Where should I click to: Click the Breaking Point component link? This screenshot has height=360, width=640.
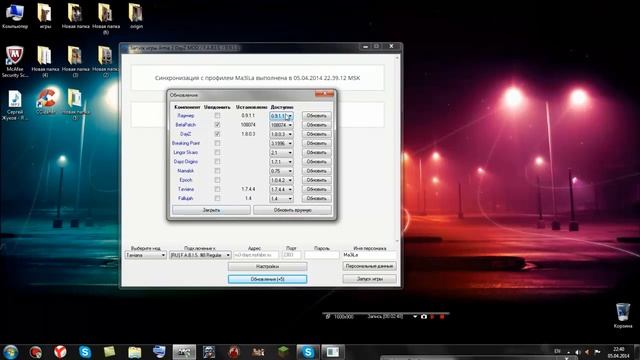pos(186,143)
